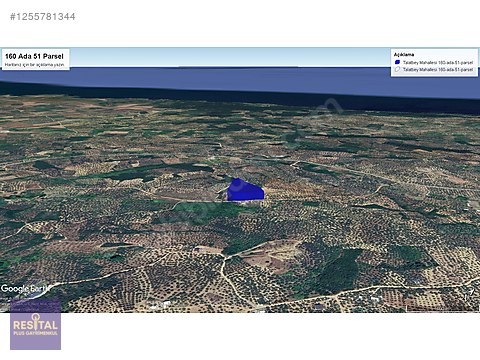The width and height of the screenshot is (480, 360).
Task: Click the map description placeholder under the title
Action: click(34, 65)
